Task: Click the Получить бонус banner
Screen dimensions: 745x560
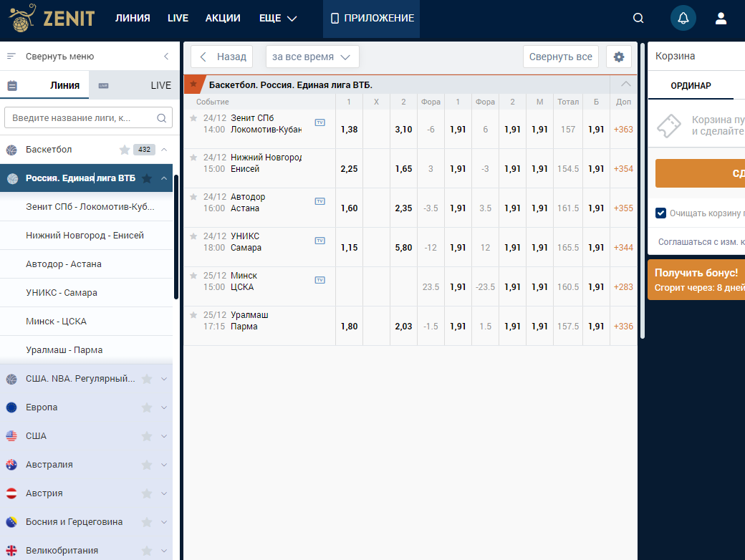Action: (x=696, y=280)
